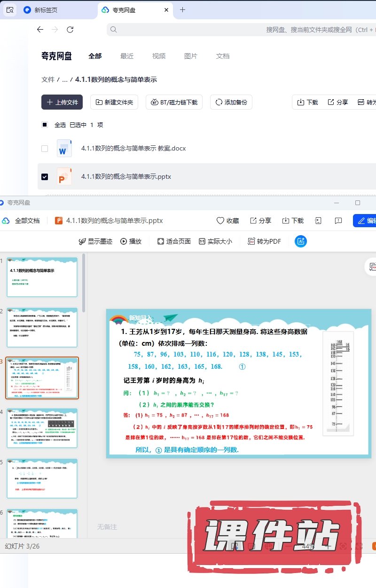Click the feedback message icon beside 下载
The width and height of the screenshot is (376, 588).
pyautogui.click(x=338, y=221)
